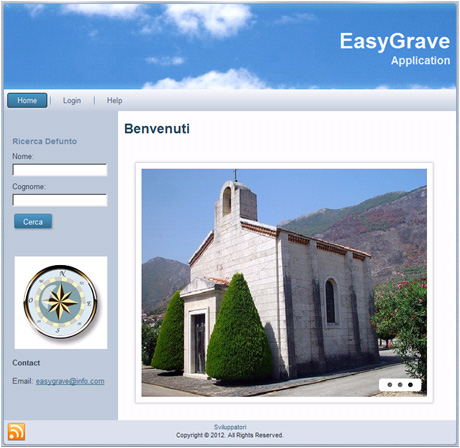
Task: Select the Home menu tab
Action: 27,100
